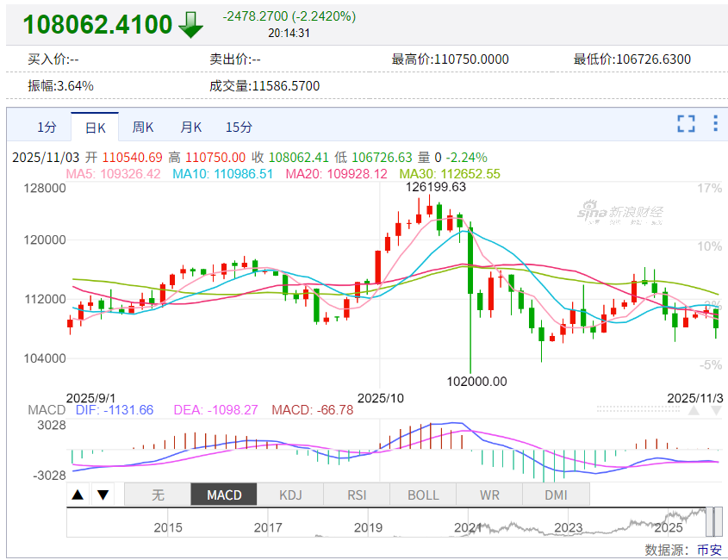
Task: Select the 无 (no indicator) option
Action: coord(158,495)
